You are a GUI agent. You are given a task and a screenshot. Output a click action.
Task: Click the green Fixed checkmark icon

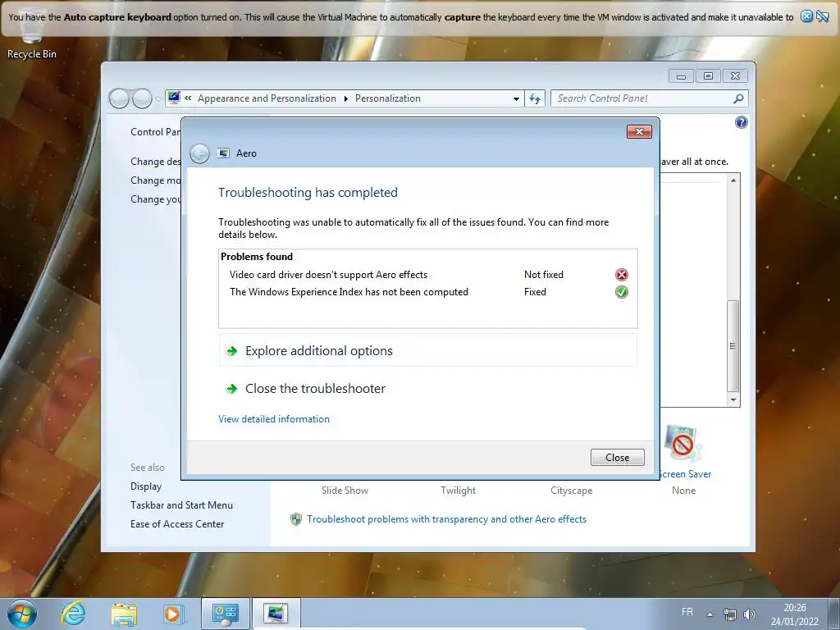(x=622, y=292)
